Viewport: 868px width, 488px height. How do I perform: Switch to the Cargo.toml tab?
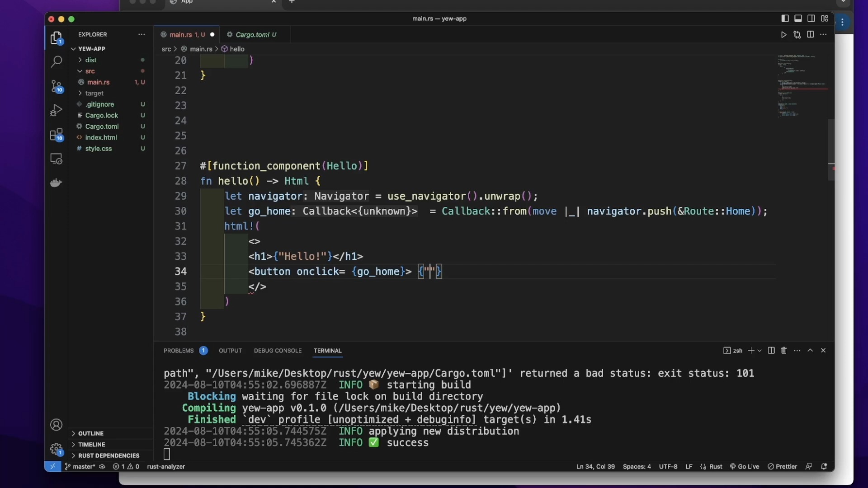click(x=252, y=35)
